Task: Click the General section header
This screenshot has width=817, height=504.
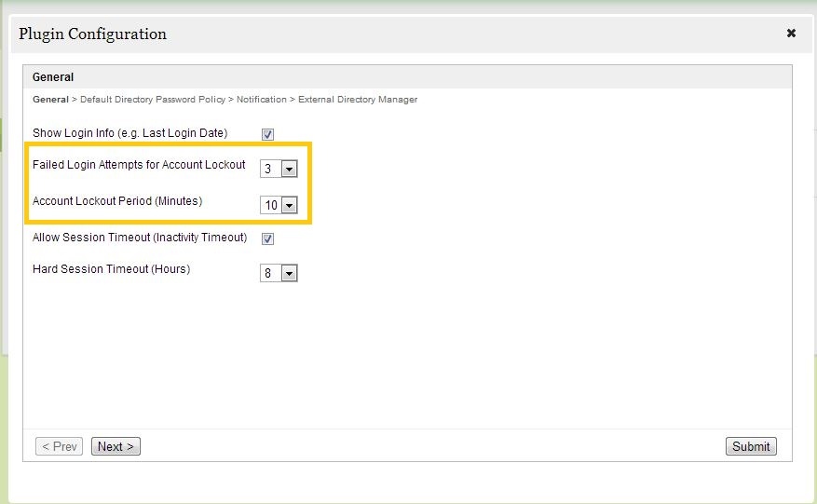Action: (53, 77)
